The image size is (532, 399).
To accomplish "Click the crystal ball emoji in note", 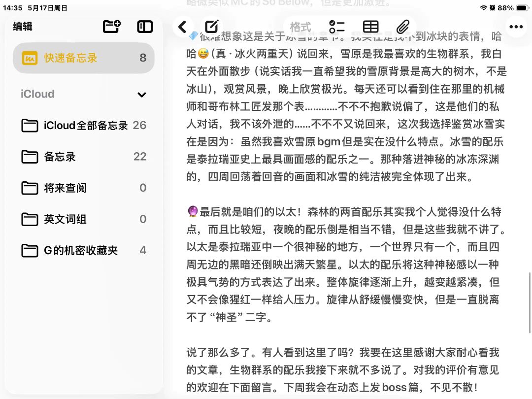I will [x=193, y=211].
